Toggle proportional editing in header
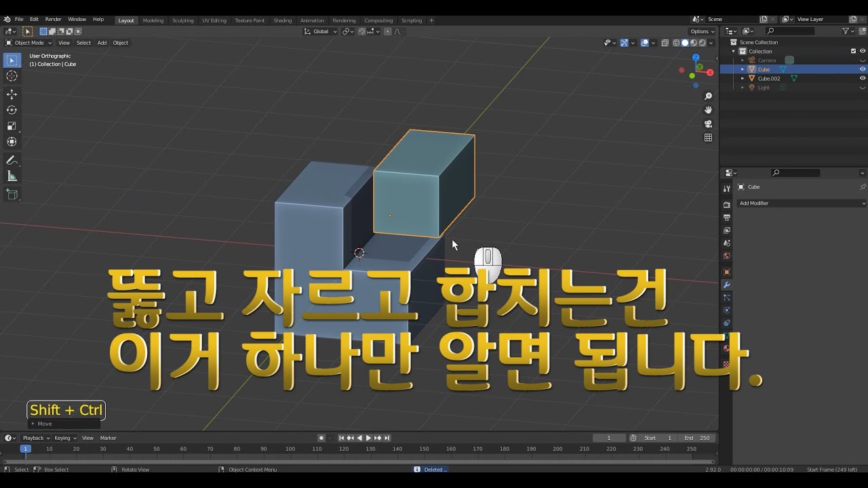This screenshot has width=868, height=488. tap(388, 31)
